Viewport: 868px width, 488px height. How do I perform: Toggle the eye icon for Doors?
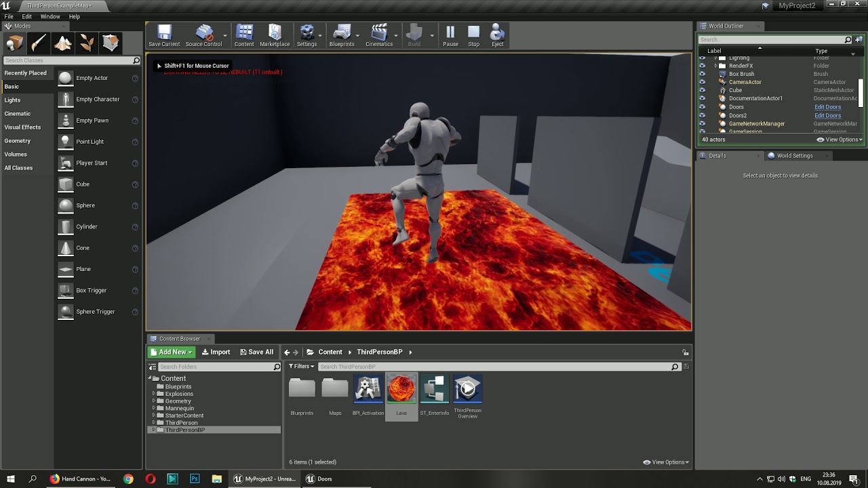pos(702,107)
